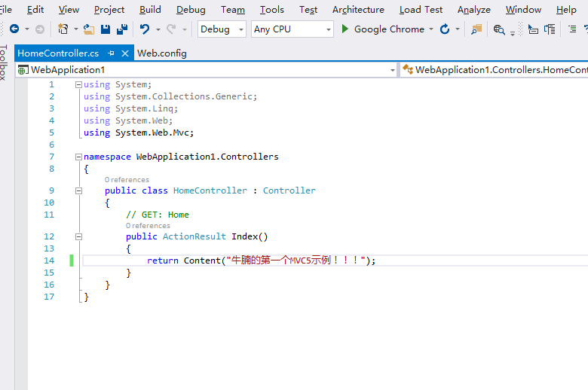This screenshot has width=588, height=390.
Task: Open the Window menu
Action: pyautogui.click(x=523, y=9)
